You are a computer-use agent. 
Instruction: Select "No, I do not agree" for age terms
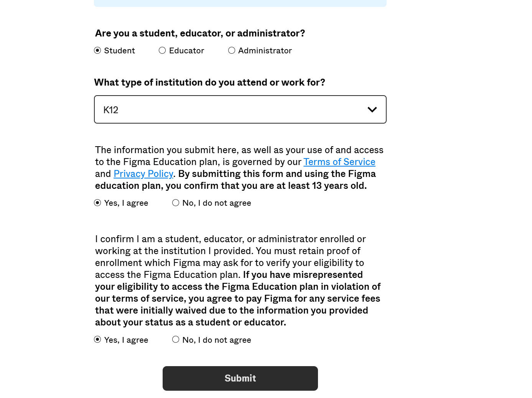pos(176,203)
